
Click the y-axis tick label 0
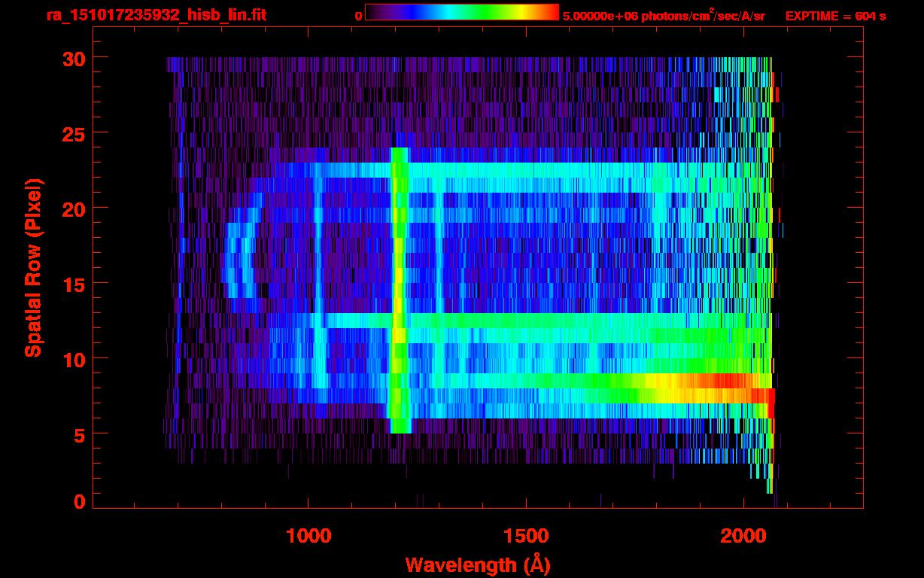point(80,502)
